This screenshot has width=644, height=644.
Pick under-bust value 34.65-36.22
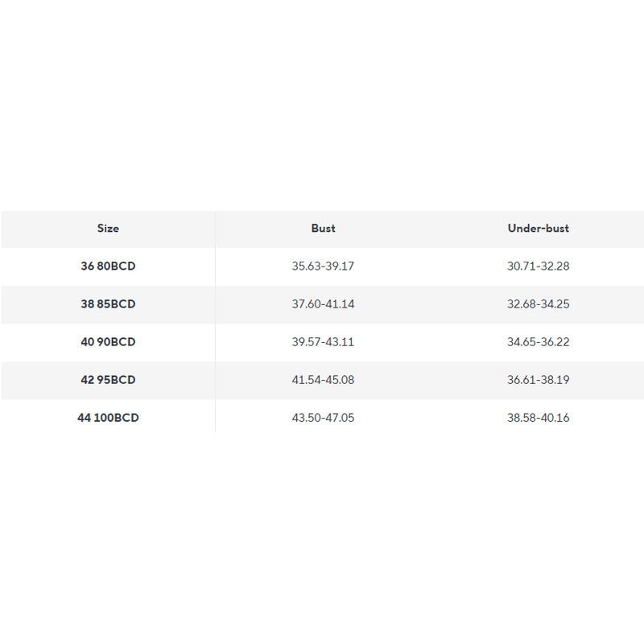538,342
